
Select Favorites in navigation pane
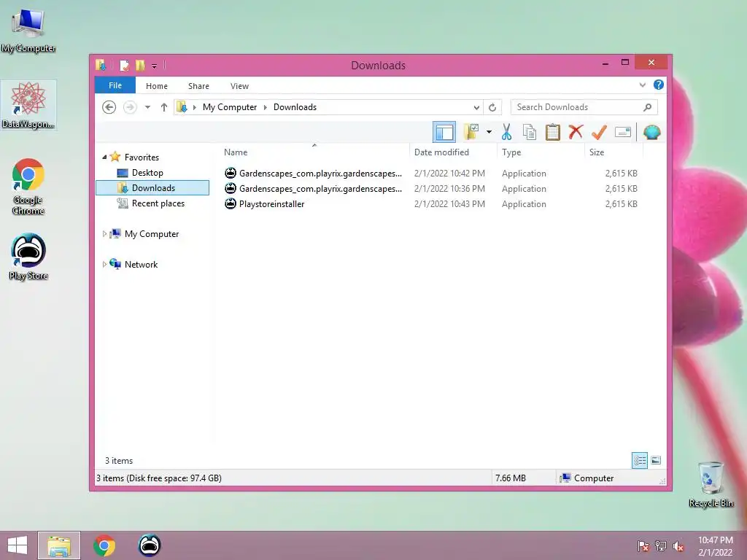pyautogui.click(x=142, y=157)
